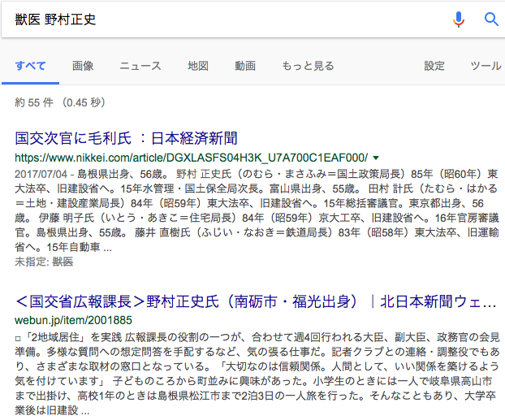Expand the dropdown arrow beside nikkei.com URL
The height and width of the screenshot is (420, 505).
(x=376, y=158)
